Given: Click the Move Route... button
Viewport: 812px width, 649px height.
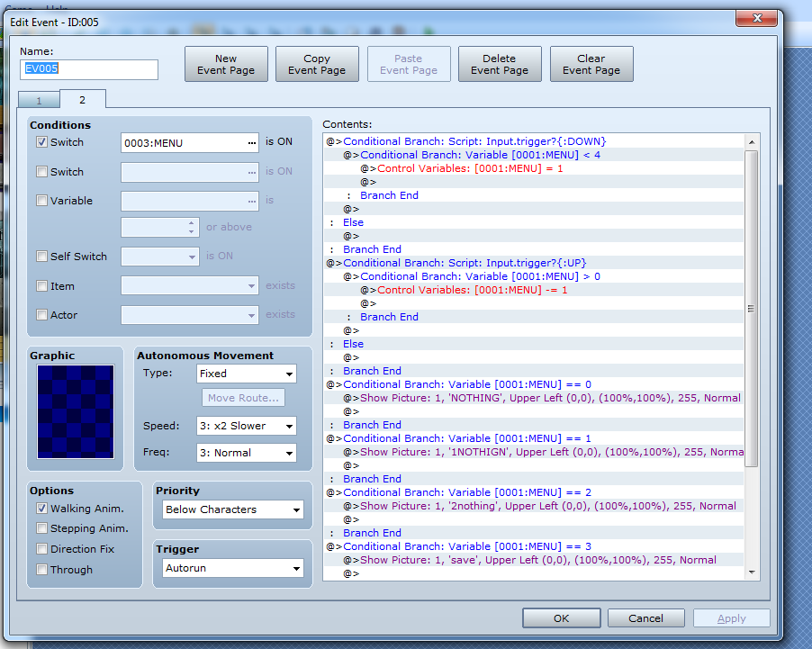Looking at the screenshot, I should [x=243, y=398].
